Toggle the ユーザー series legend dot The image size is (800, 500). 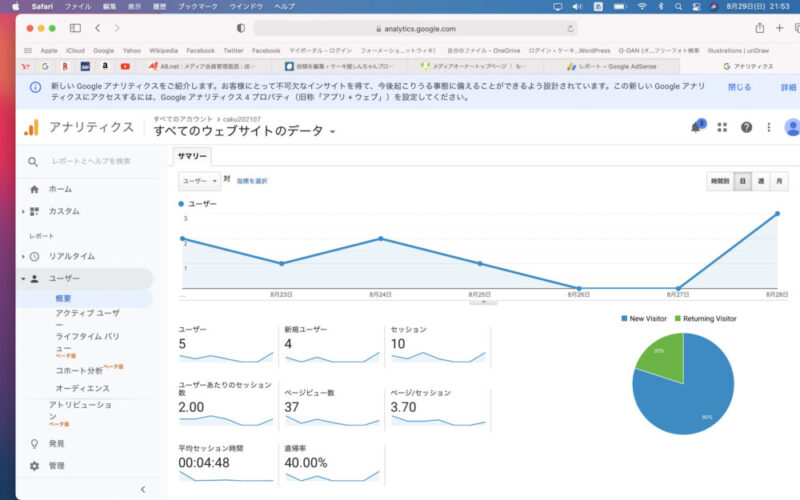pos(181,204)
